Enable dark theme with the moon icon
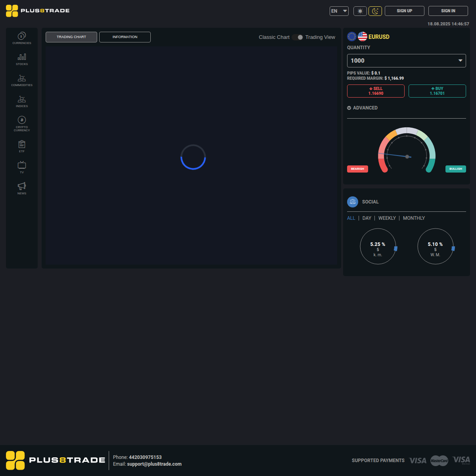This screenshot has height=476, width=476. click(x=375, y=11)
